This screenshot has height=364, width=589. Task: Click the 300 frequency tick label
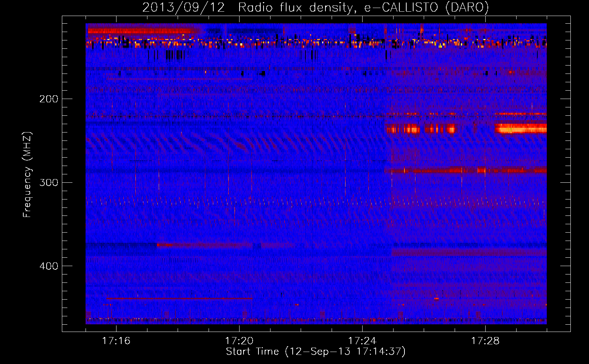click(x=49, y=182)
